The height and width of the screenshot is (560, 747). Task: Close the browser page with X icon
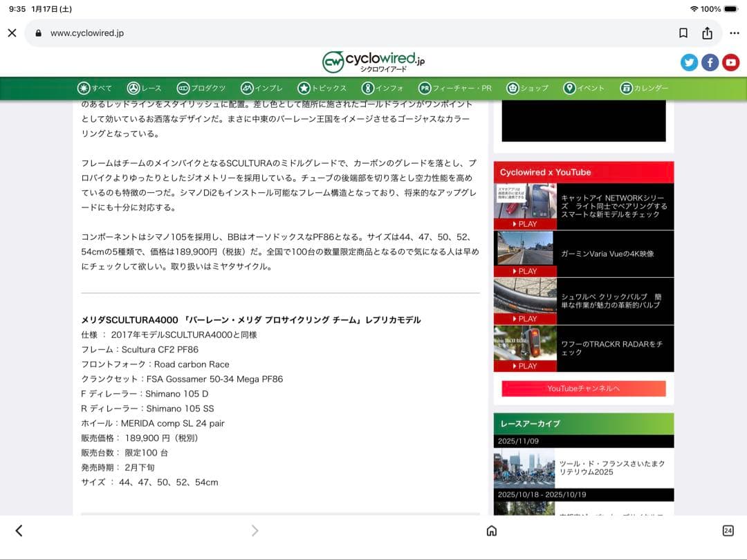tap(12, 33)
